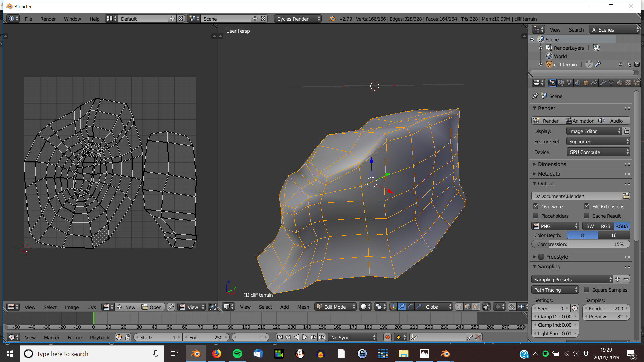Viewport: 644px width, 362px height.
Task: Open Render properties with the camera icon
Action: pyautogui.click(x=552, y=83)
